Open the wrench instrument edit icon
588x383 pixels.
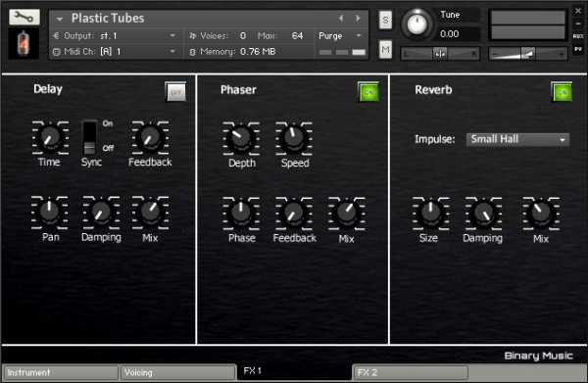[x=24, y=17]
